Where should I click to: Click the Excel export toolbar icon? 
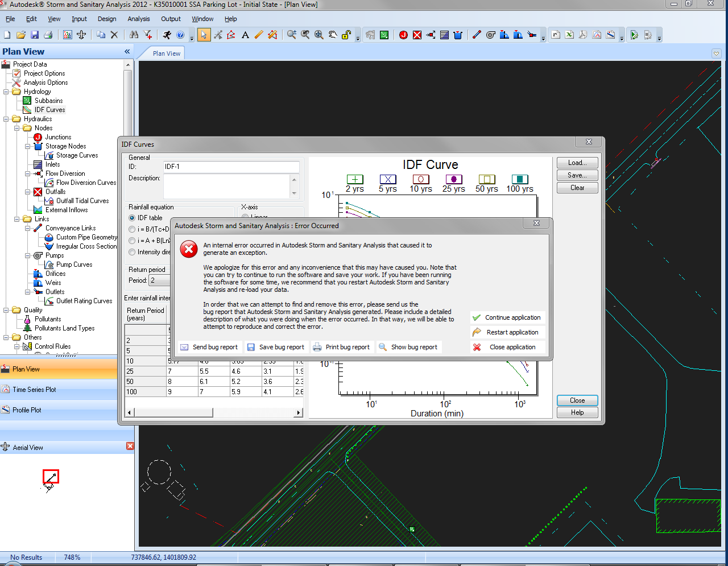[569, 35]
